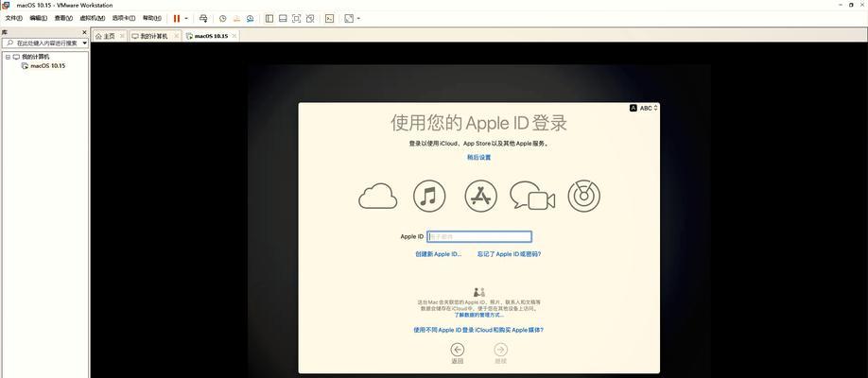This screenshot has width=868, height=378.
Task: Click the stretch guest display icon
Action: click(349, 18)
